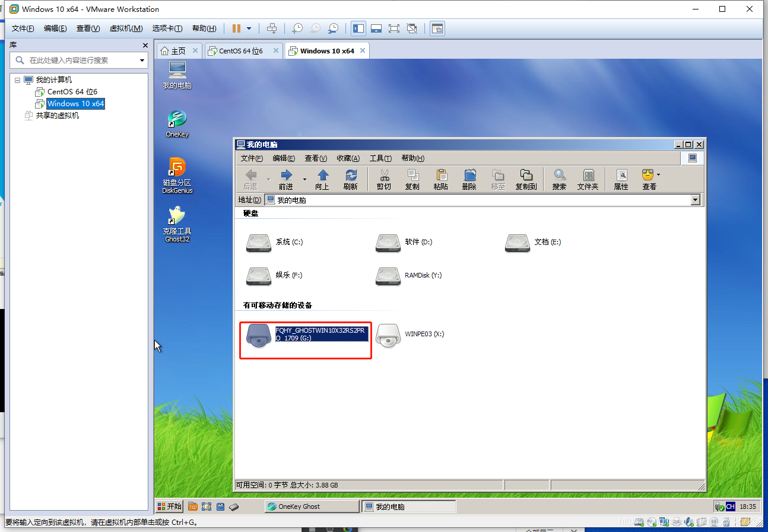Click the 复制到 copy-to button
768x532 pixels.
coord(526,179)
